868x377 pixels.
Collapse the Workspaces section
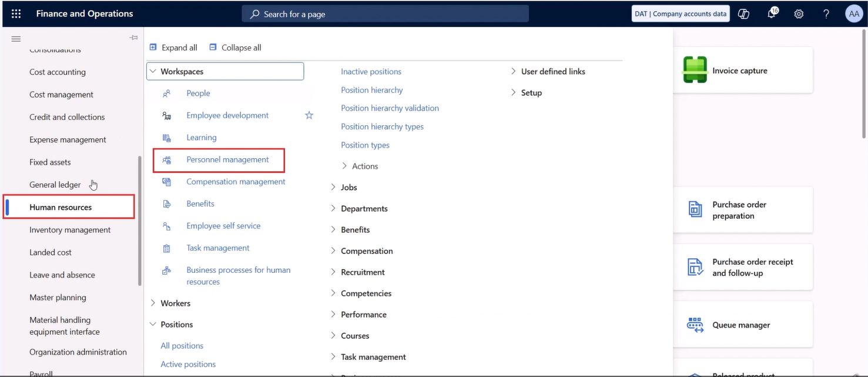click(x=153, y=71)
